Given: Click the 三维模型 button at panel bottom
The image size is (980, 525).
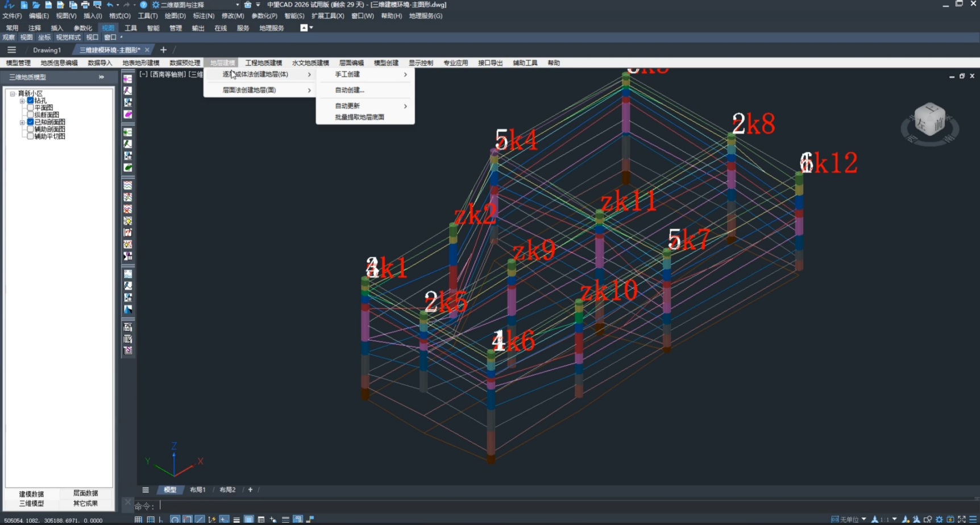Looking at the screenshot, I should click(x=31, y=503).
